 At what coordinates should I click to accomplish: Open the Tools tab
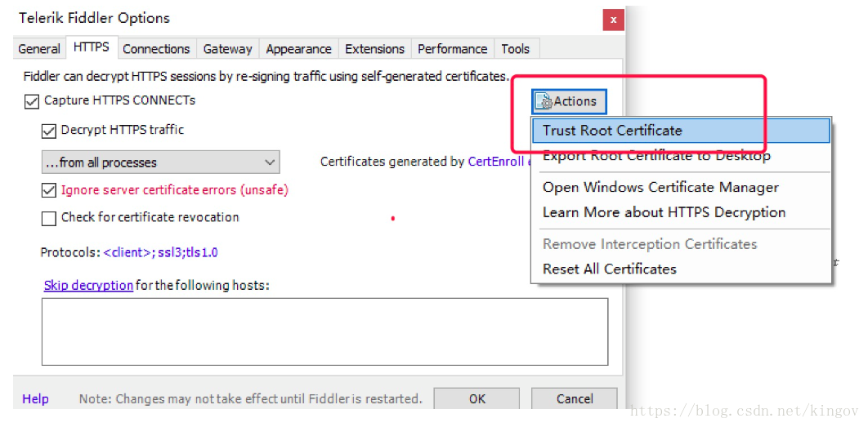(x=516, y=49)
